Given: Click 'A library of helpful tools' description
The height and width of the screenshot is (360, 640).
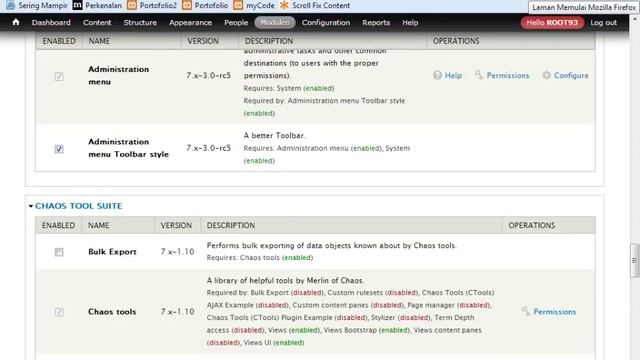Looking at the screenshot, I should click(285, 280).
